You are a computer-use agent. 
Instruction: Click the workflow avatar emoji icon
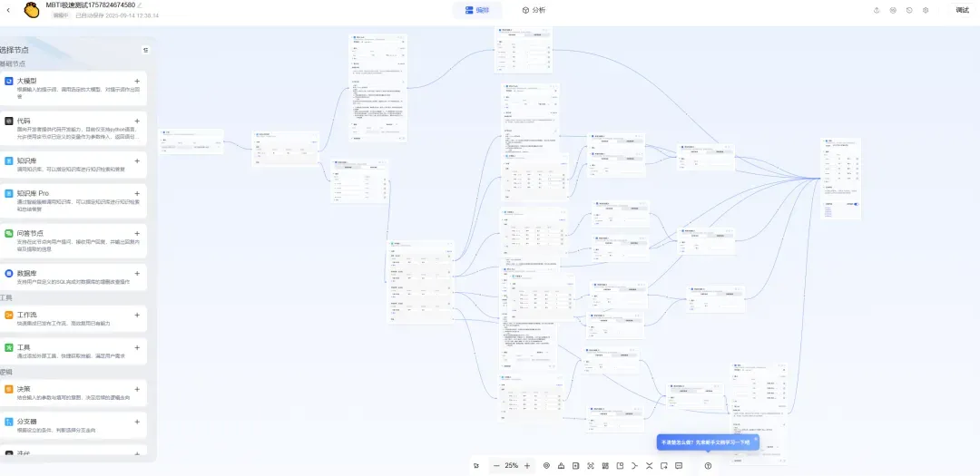coord(32,10)
